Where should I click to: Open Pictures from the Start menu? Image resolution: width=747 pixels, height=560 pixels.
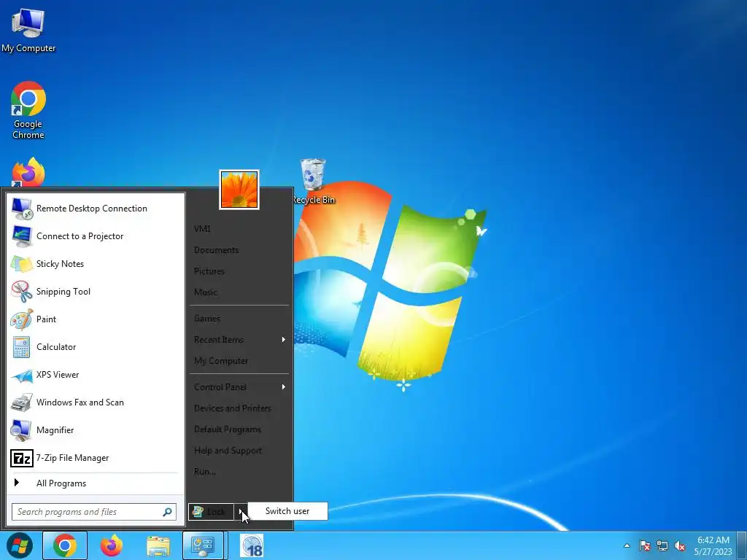[x=209, y=271]
